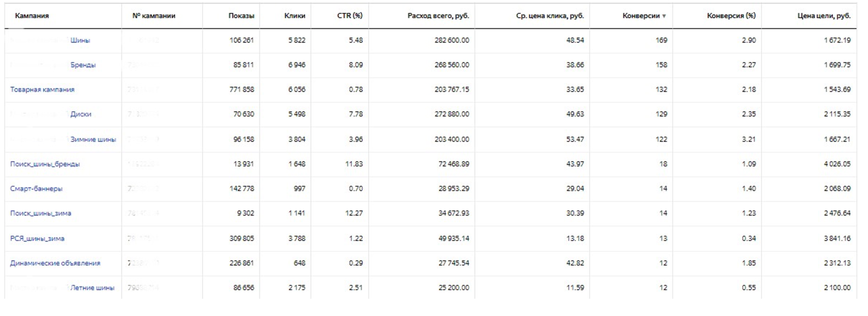The width and height of the screenshot is (868, 316).
Task: Click the № кампании column header
Action: coord(153,16)
